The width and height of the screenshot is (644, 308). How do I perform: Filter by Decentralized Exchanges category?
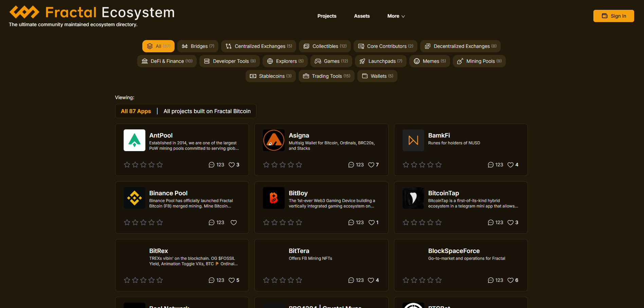[460, 46]
